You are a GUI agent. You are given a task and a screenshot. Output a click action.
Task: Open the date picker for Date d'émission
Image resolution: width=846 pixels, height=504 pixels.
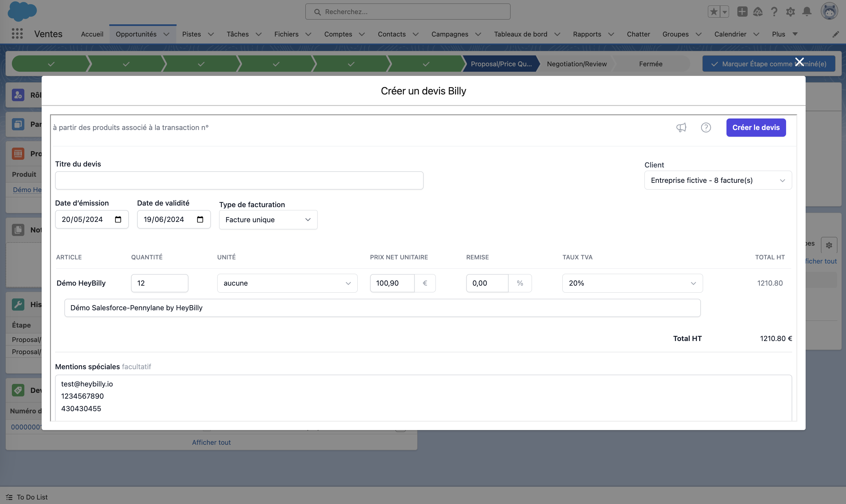pos(118,219)
